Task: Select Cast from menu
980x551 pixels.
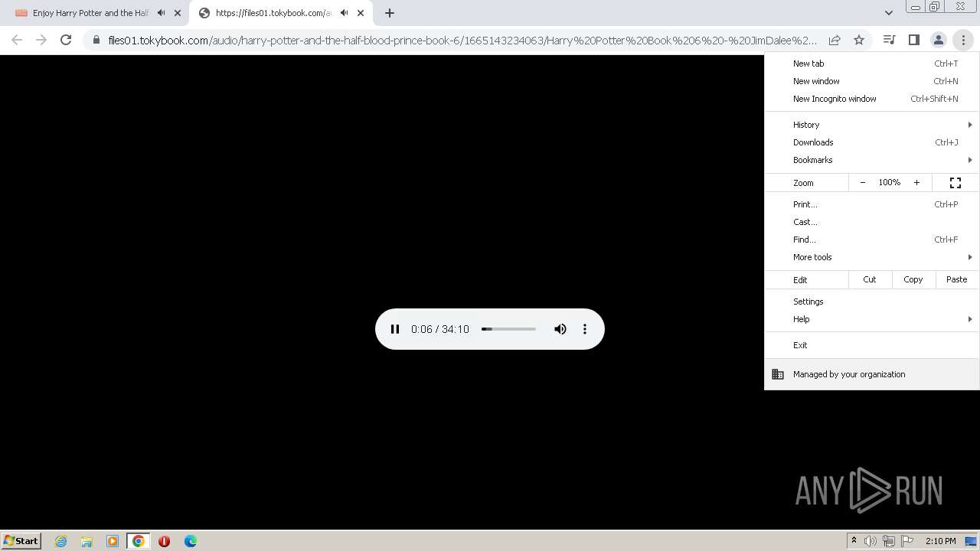Action: (872, 222)
